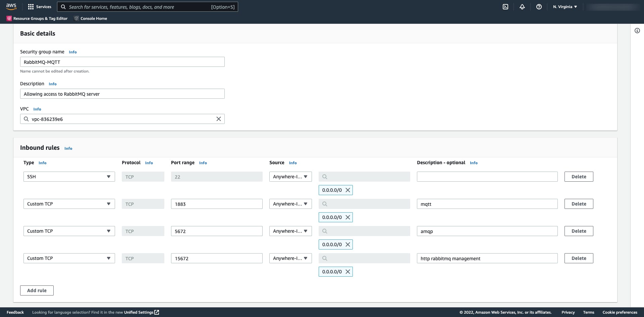Open the Privacy footer link
The height and width of the screenshot is (317, 644).
pyautogui.click(x=568, y=312)
